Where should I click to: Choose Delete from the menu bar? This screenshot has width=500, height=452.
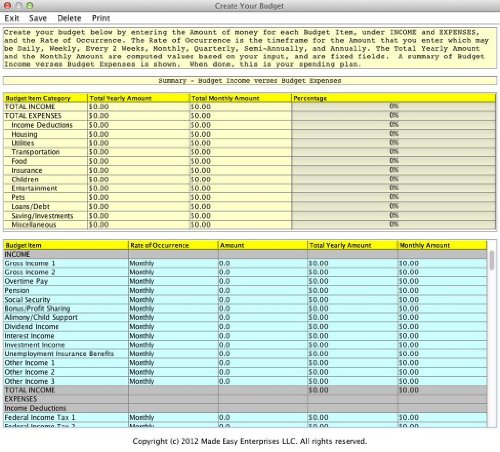click(x=69, y=18)
